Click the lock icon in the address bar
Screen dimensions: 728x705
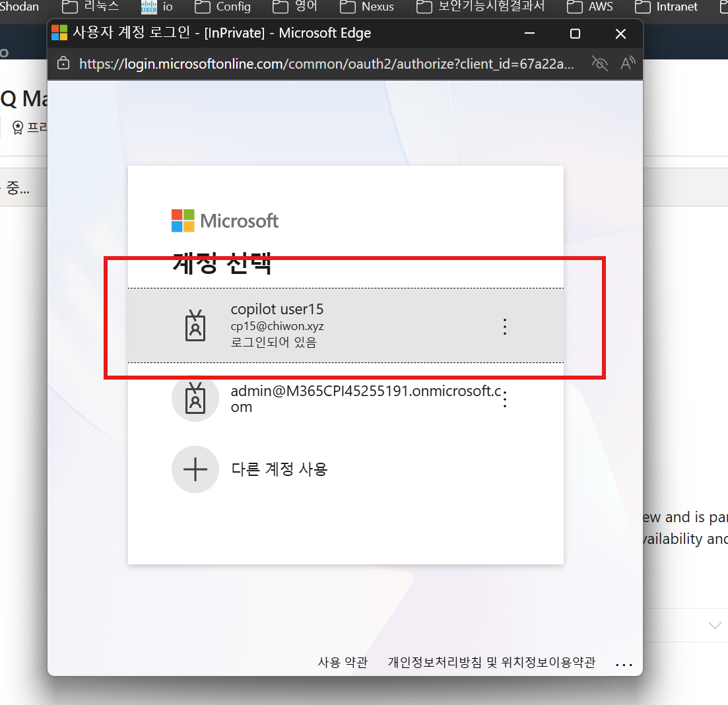click(63, 63)
